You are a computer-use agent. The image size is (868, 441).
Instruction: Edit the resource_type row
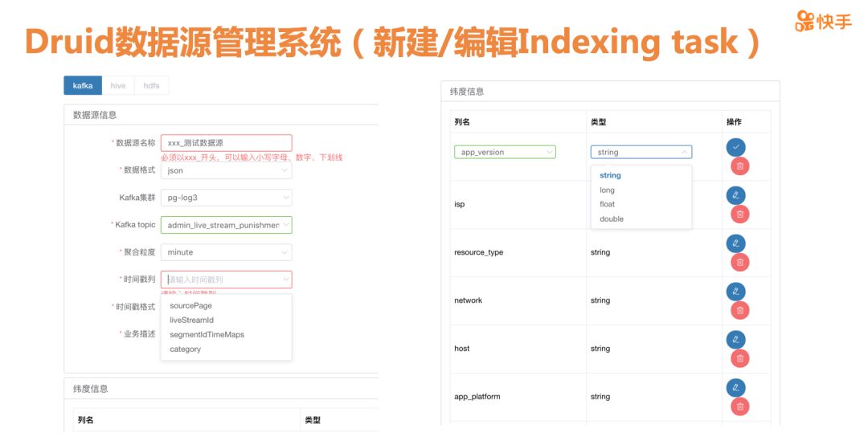coord(735,243)
